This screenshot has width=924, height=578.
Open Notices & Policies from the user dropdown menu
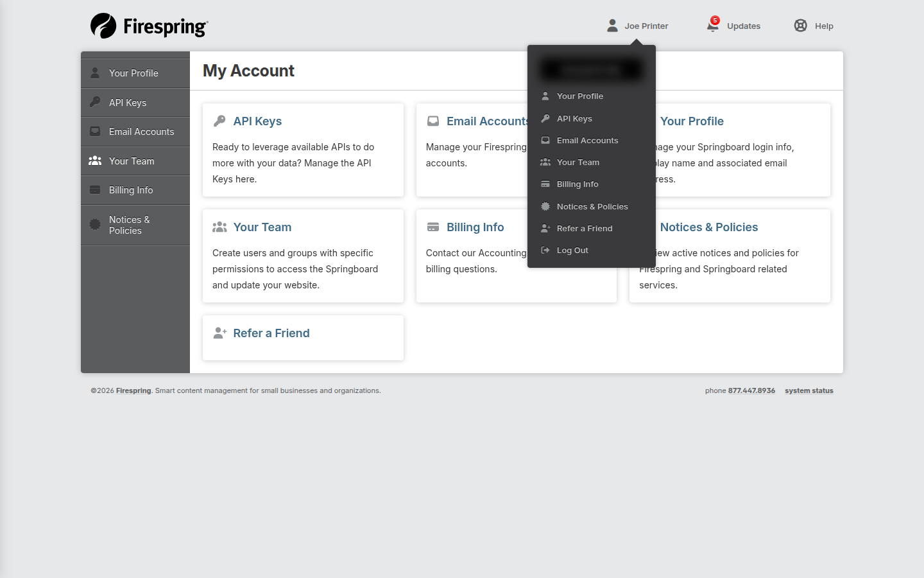tap(592, 206)
